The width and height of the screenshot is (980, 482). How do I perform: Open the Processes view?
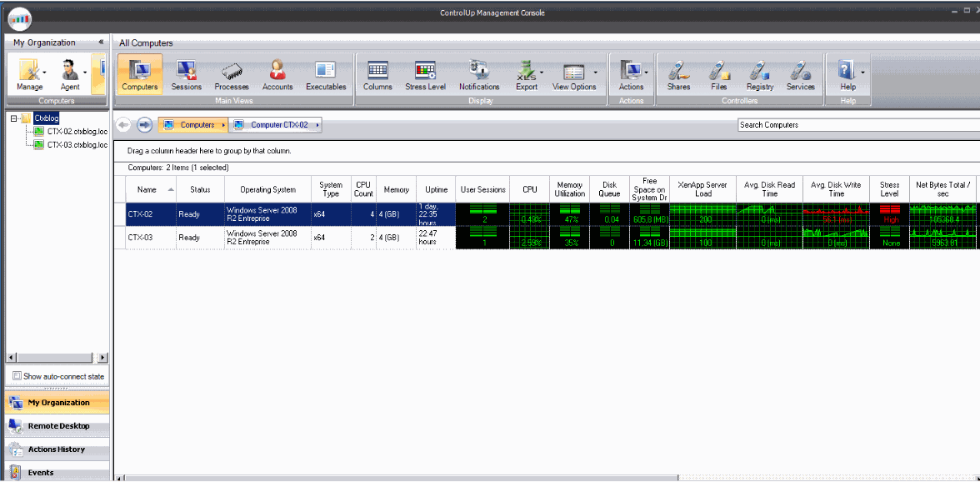tap(232, 74)
